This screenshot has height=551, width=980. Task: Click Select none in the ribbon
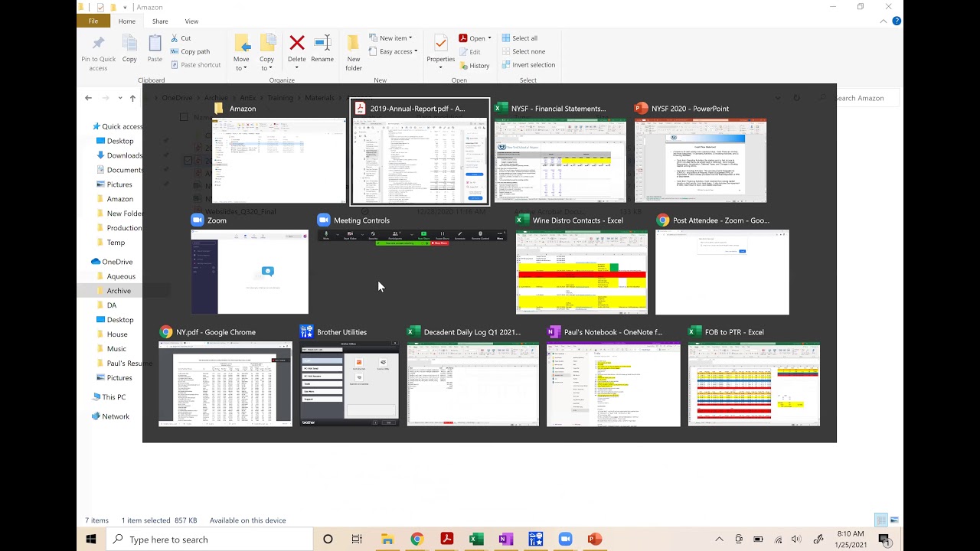pyautogui.click(x=523, y=51)
